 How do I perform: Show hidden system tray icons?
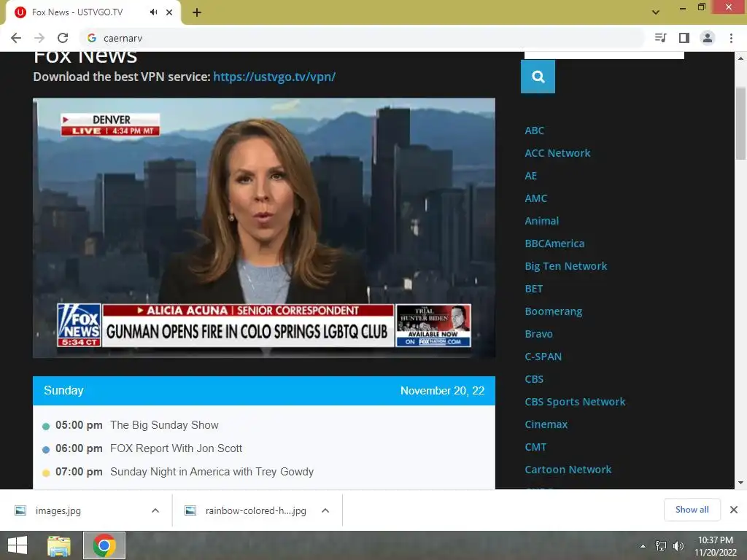[x=643, y=546]
